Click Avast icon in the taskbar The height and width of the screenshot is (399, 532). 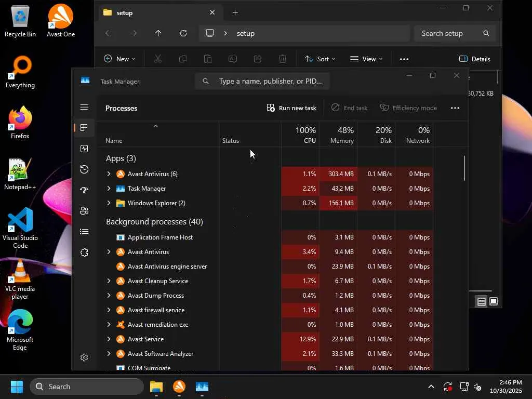[x=179, y=387]
